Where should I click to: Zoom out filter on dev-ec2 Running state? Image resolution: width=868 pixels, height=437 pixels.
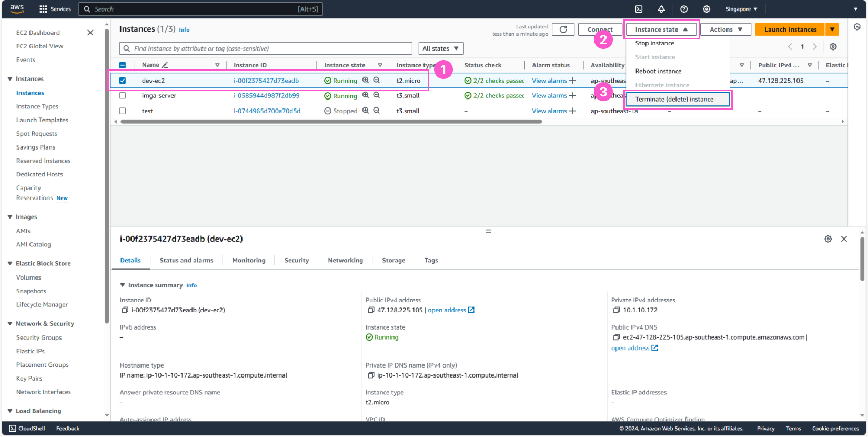[377, 81]
